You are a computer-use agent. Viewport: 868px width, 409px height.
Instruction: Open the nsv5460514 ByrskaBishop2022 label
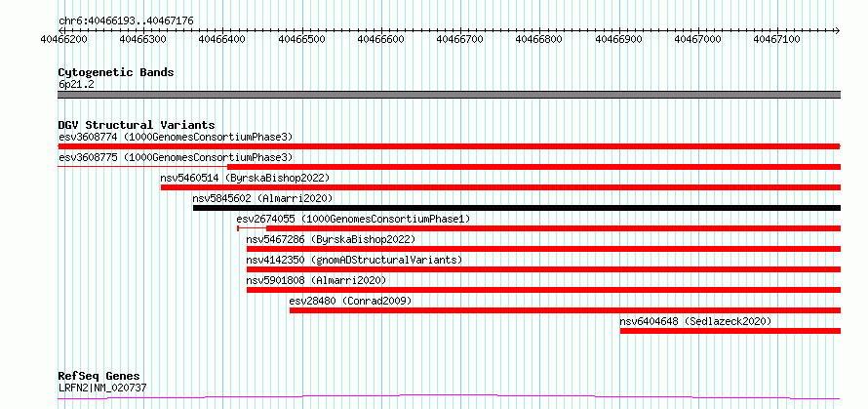[245, 178]
